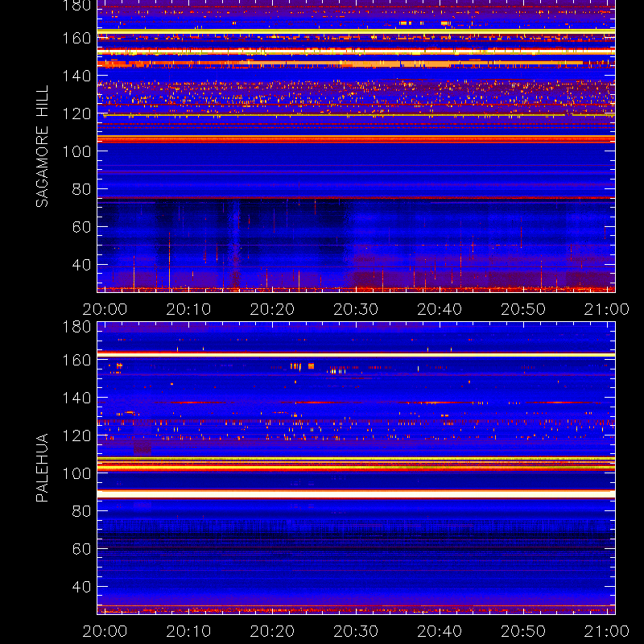The height and width of the screenshot is (644, 644).
Task: Click 20:20 under the Sagamore Hill plot
Action: pos(272,309)
